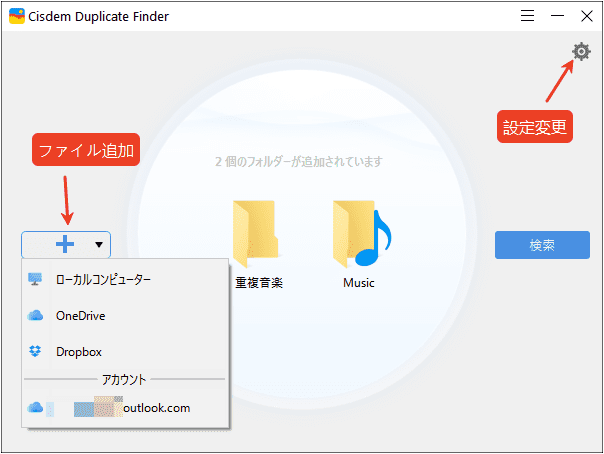Select the Music folder icon
604x454 pixels.
click(x=361, y=234)
